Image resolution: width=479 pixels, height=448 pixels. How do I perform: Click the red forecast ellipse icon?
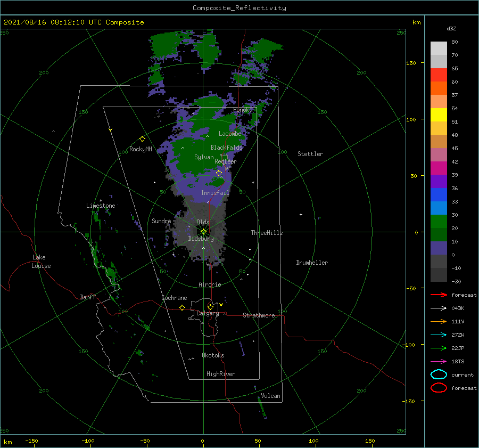(439, 388)
